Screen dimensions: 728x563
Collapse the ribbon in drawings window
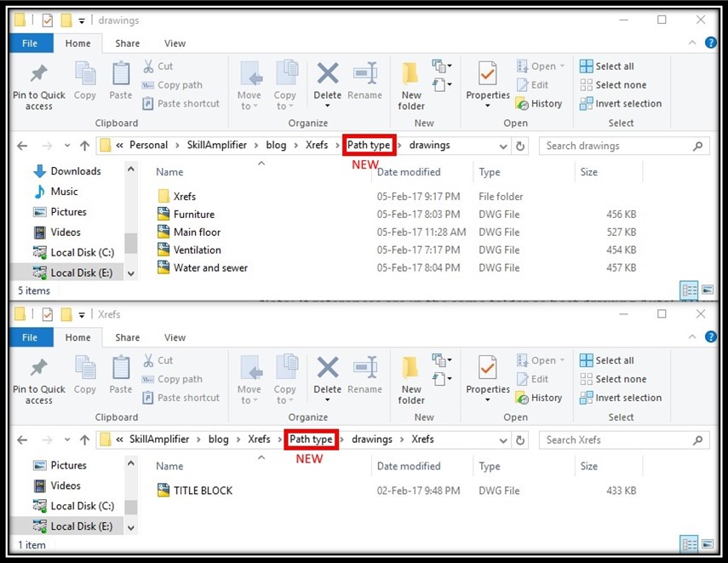click(691, 43)
